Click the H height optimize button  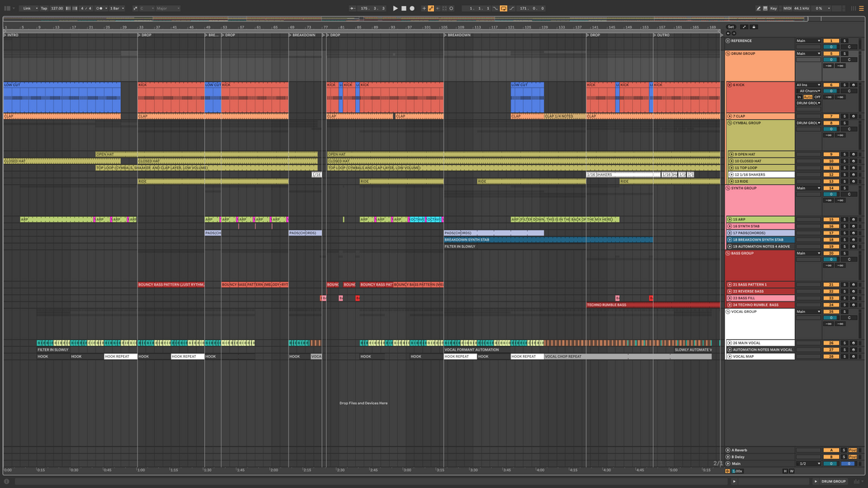click(x=785, y=471)
